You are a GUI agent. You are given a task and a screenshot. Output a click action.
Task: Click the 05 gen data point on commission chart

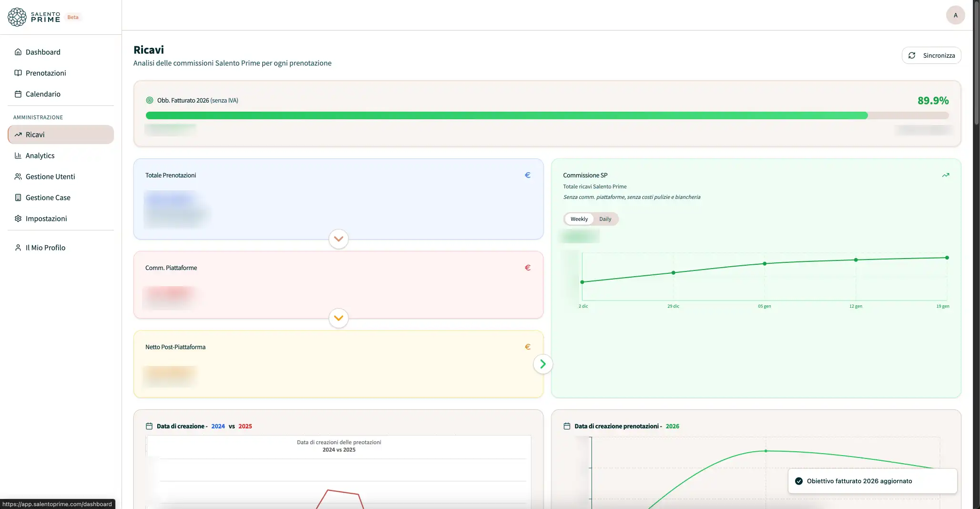(x=765, y=263)
